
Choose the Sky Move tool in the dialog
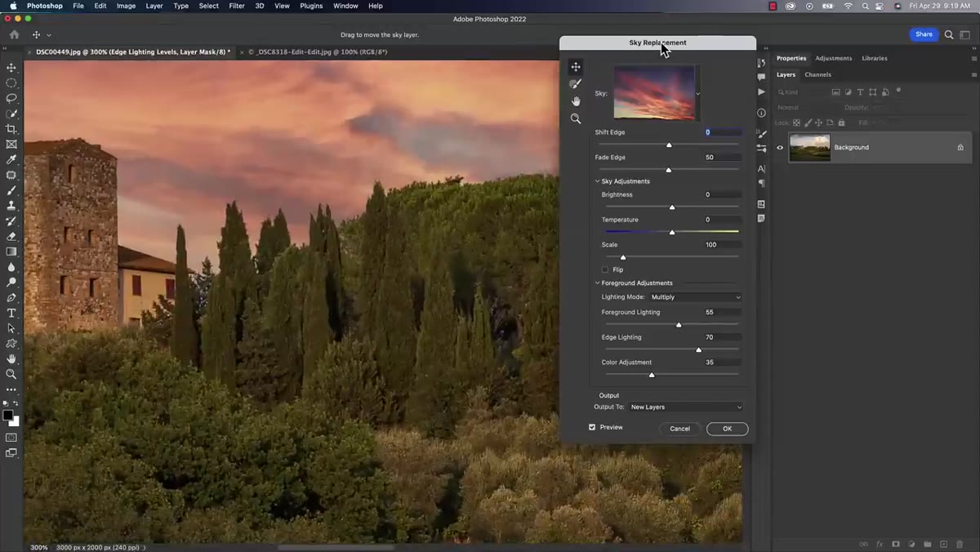pyautogui.click(x=576, y=67)
